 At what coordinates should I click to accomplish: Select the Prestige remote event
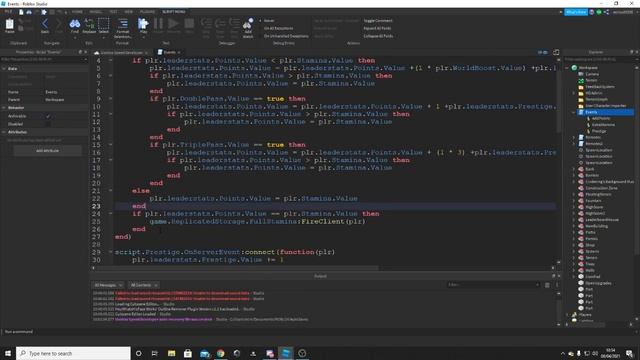click(x=599, y=131)
